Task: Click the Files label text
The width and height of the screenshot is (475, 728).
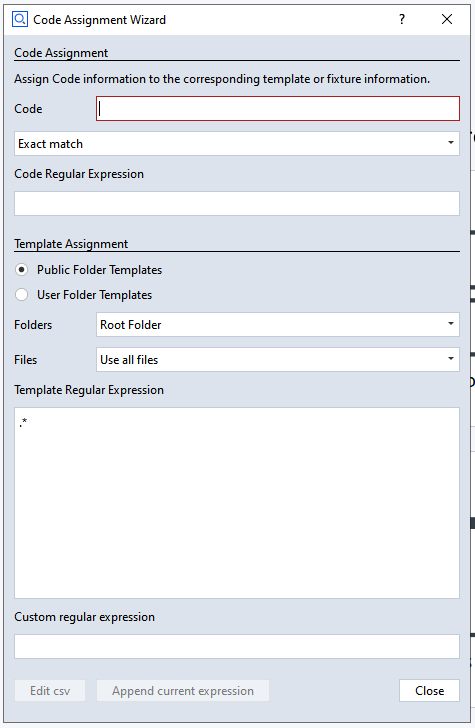Action: pyautogui.click(x=26, y=359)
